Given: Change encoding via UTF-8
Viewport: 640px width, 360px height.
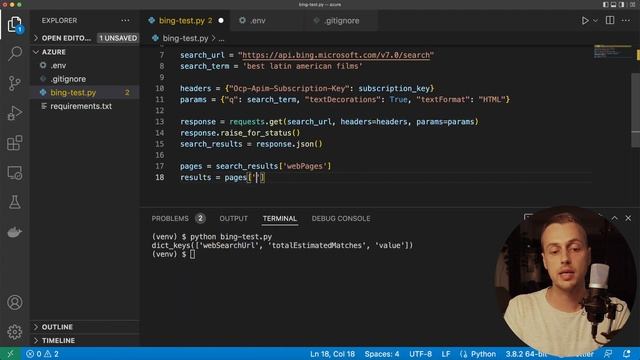Looking at the screenshot, I should (420, 354).
